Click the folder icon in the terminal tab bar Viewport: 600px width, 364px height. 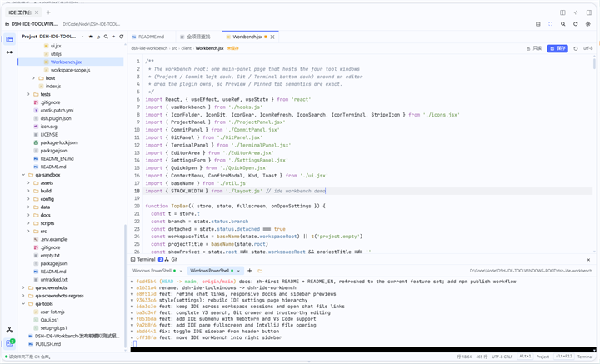click(x=260, y=271)
